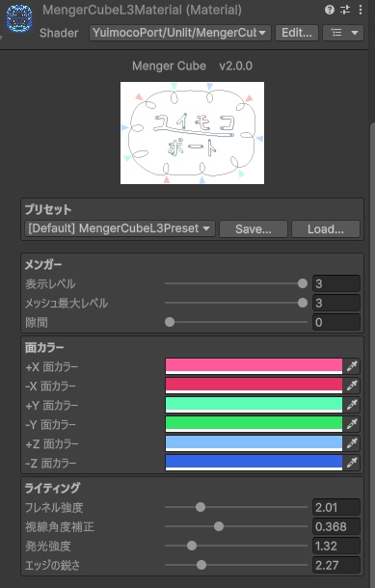Image resolution: width=375 pixels, height=588 pixels.
Task: Click the フレネル強度 label
Action: click(54, 508)
